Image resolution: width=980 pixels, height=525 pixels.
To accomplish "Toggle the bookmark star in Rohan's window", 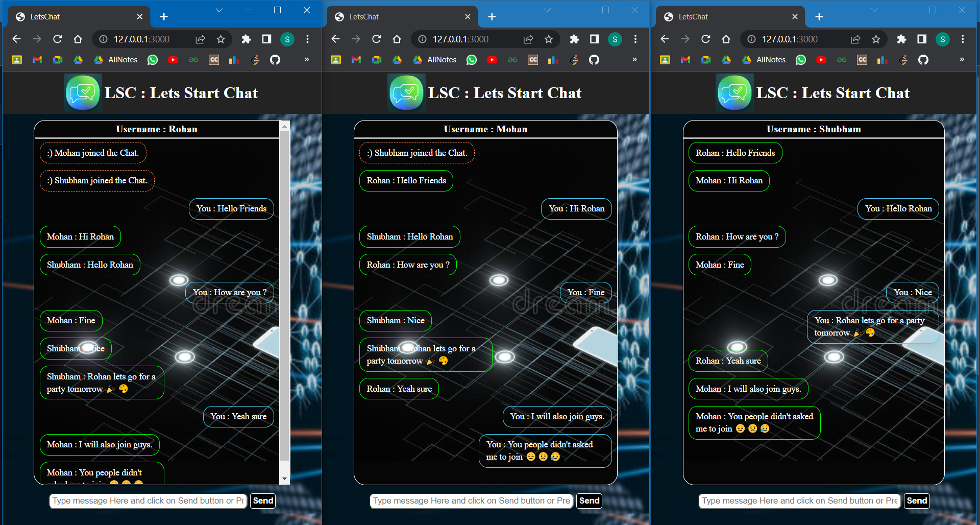I will point(221,39).
